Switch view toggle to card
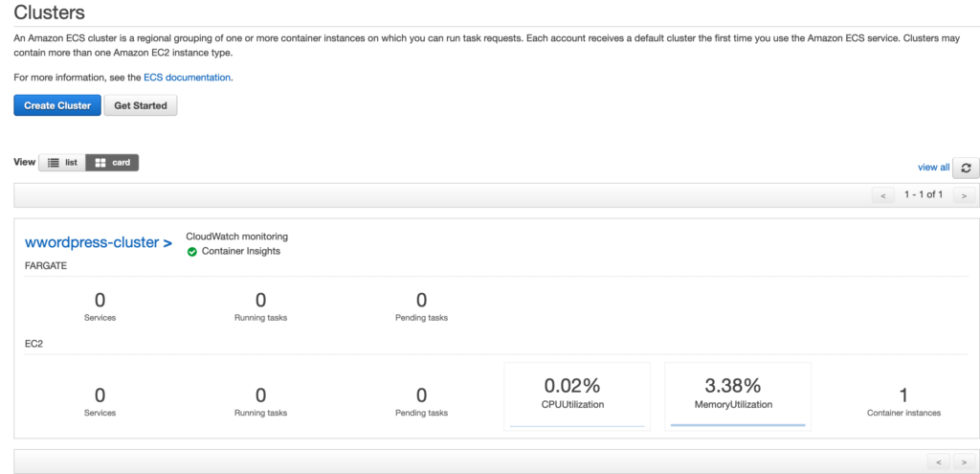The image size is (980, 474). click(113, 163)
